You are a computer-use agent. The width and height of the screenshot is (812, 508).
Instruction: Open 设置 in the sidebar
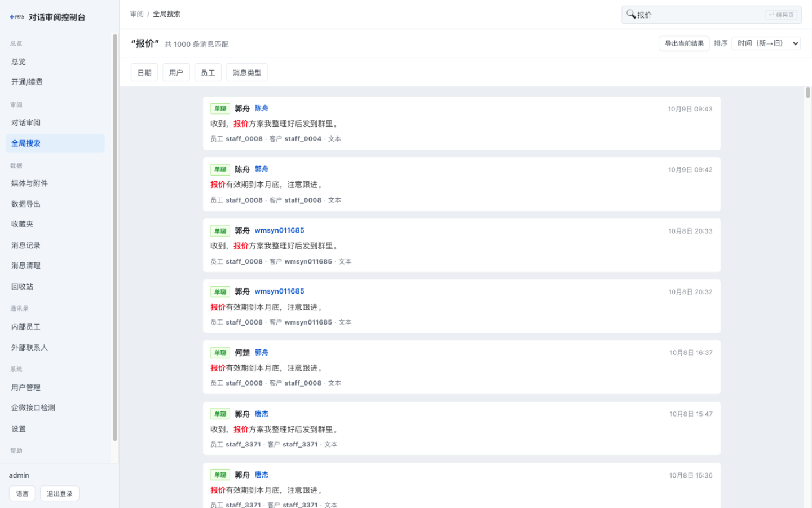point(55,429)
